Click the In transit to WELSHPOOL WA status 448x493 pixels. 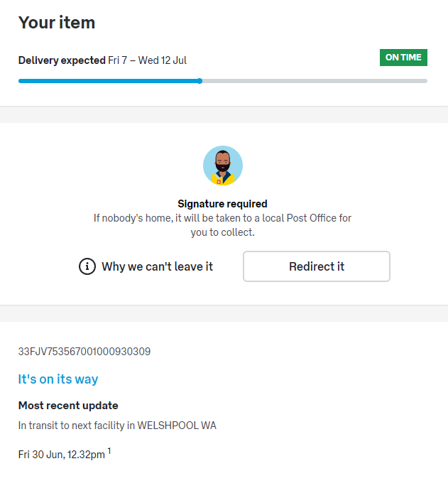pyautogui.click(x=117, y=426)
